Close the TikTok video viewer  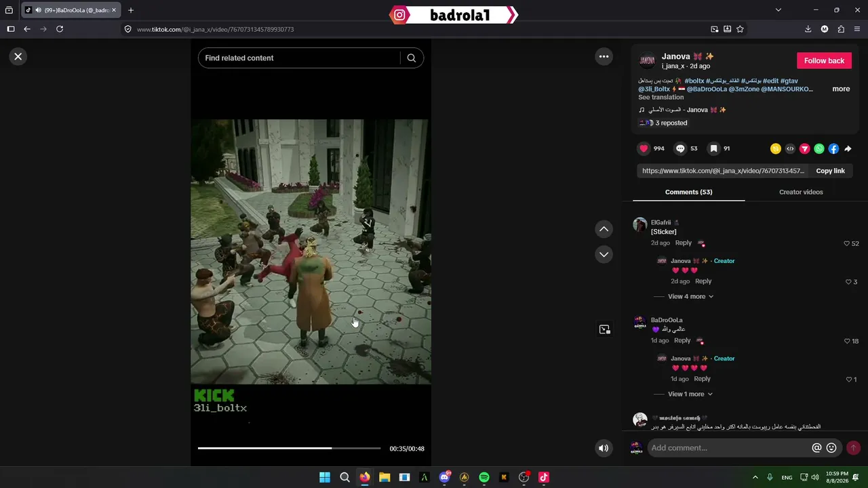[x=18, y=56]
